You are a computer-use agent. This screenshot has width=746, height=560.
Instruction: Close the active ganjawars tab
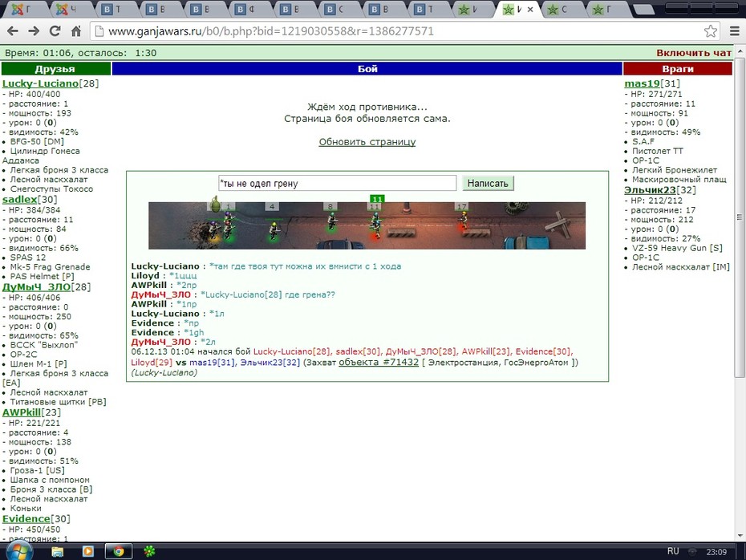(530, 9)
